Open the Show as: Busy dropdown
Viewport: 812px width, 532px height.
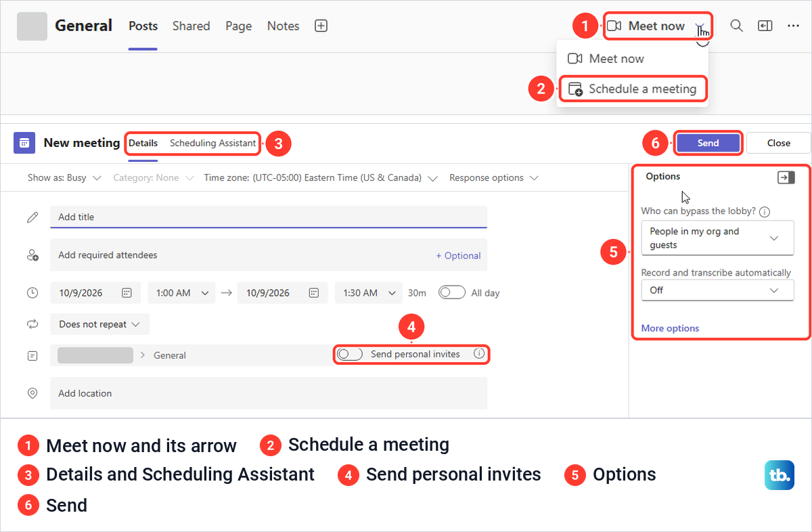point(64,178)
